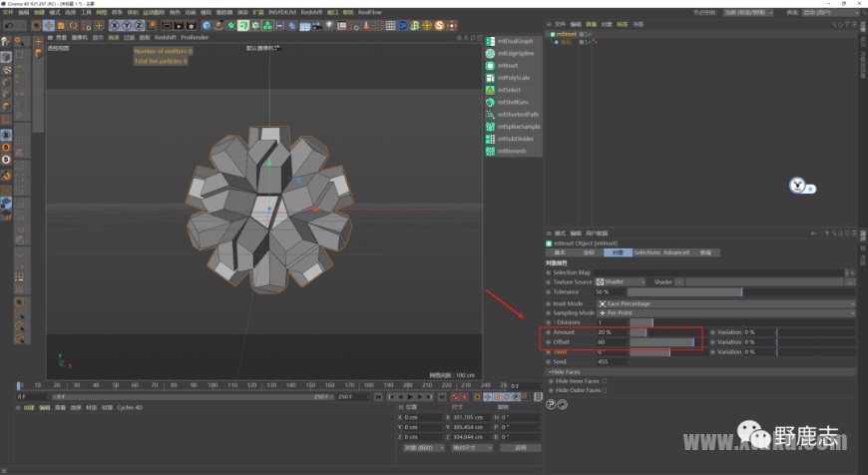Click the mtEdgeSpline icon
Viewport: 868px width, 475px height.
[x=491, y=53]
